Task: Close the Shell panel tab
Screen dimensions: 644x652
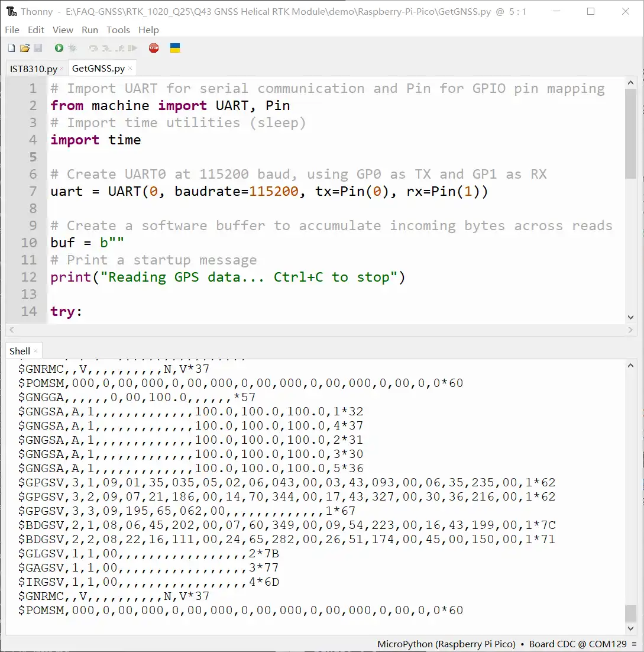Action: tap(35, 351)
